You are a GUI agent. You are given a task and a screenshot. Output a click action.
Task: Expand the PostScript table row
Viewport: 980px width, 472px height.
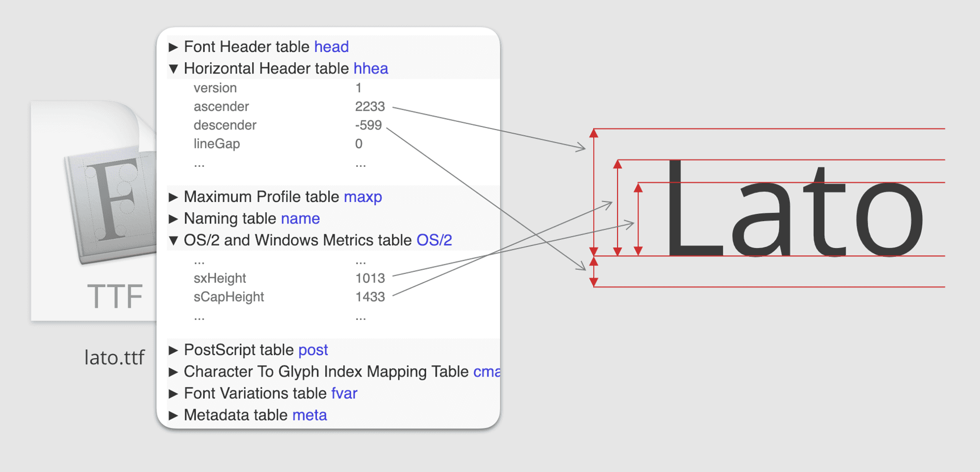point(174,350)
